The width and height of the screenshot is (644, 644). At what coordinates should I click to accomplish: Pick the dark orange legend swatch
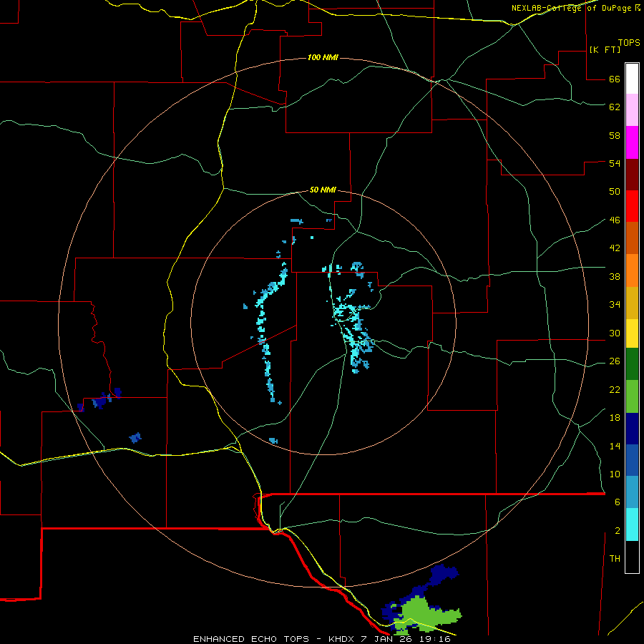(632, 238)
